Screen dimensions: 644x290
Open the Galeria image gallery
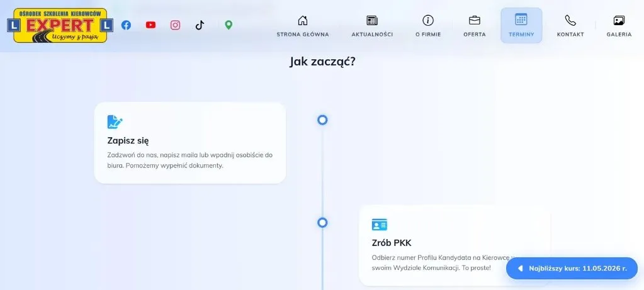coord(619,26)
